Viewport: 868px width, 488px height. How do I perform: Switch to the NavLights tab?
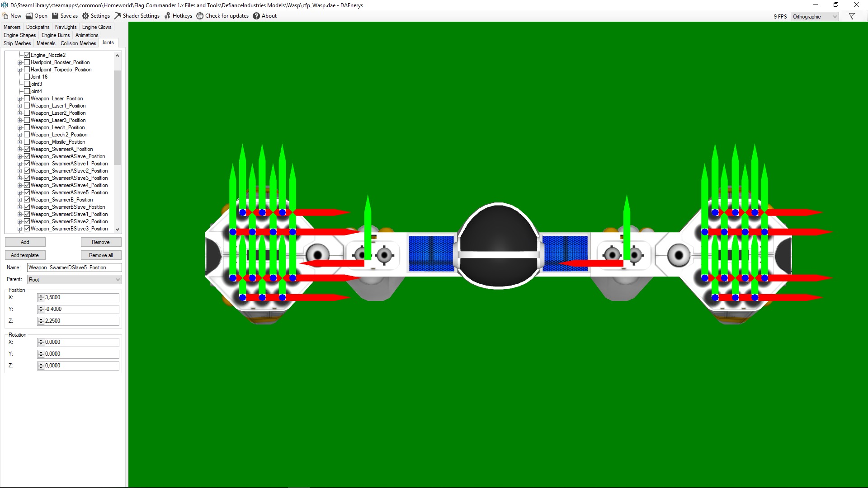tap(66, 27)
